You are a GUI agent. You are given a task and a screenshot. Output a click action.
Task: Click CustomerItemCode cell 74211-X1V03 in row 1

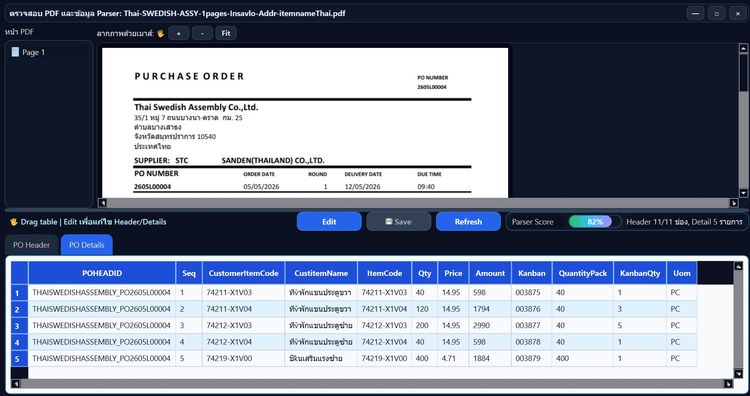[243, 293]
